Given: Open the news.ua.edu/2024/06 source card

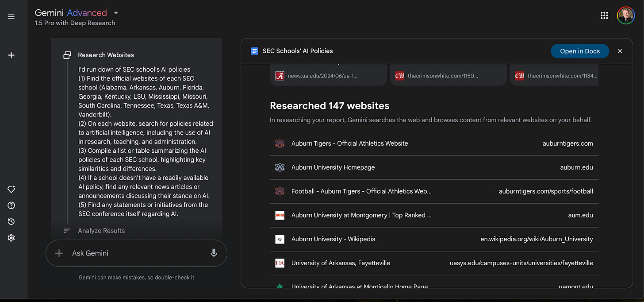Looking at the screenshot, I should click(x=329, y=75).
